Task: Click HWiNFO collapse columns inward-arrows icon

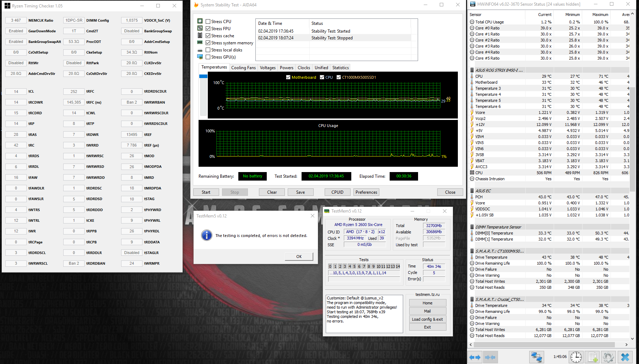Action: tap(490, 357)
